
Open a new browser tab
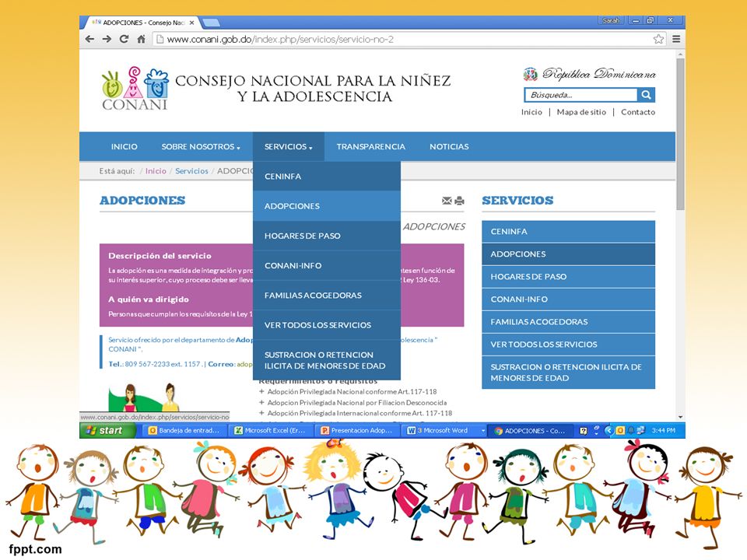211,23
